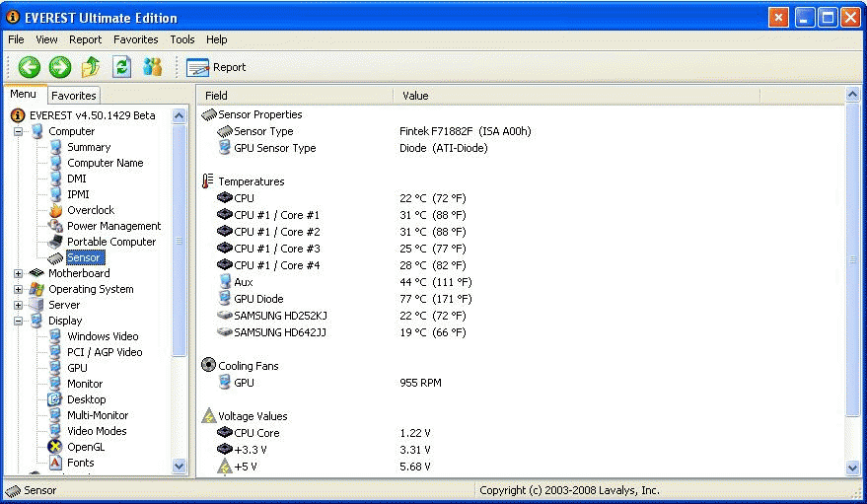Open the users toolbar icon
867x504 pixels.
click(152, 67)
